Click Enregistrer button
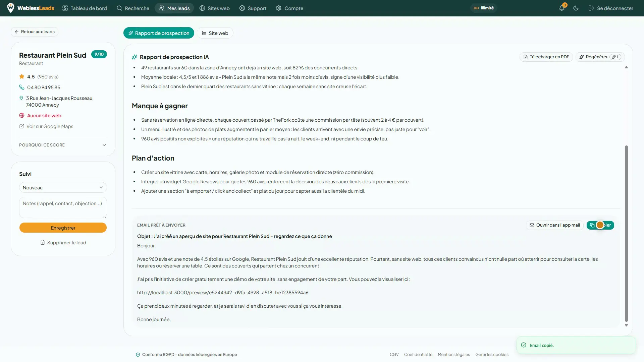 coord(63,228)
